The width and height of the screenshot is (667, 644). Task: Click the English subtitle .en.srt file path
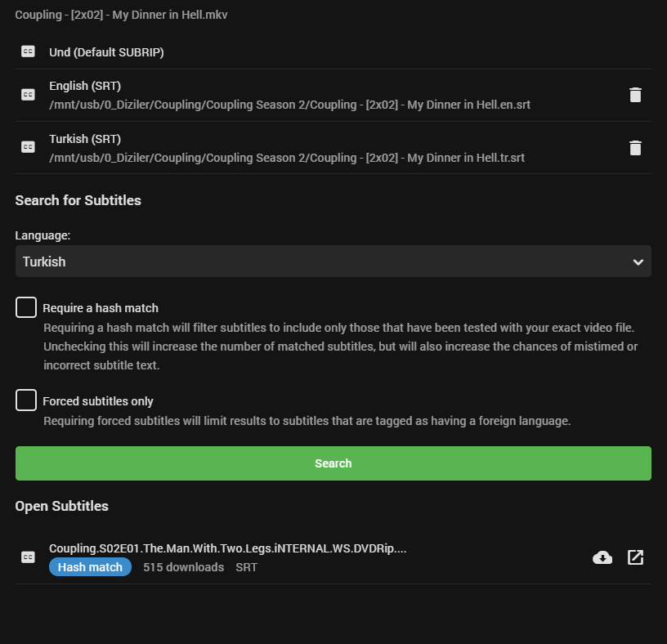[290, 105]
